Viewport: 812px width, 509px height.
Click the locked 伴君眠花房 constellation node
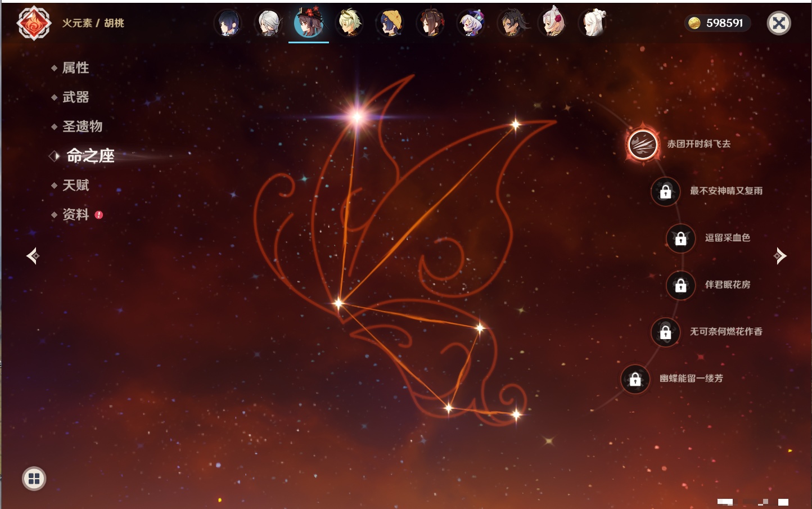(680, 285)
